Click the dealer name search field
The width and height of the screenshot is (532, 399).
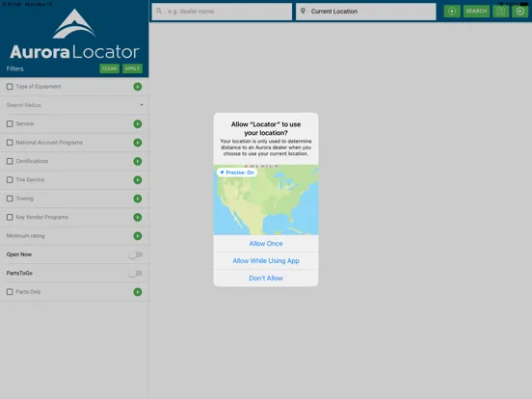click(222, 12)
